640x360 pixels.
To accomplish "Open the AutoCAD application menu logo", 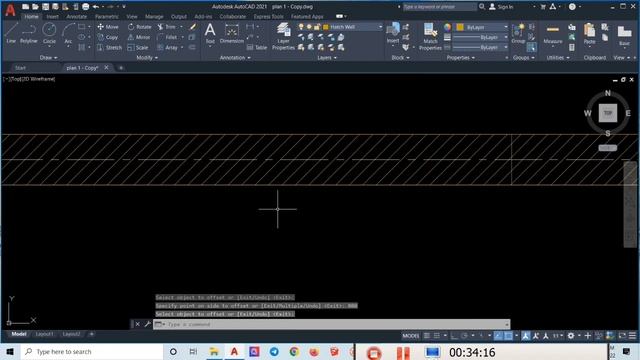I will point(10,10).
